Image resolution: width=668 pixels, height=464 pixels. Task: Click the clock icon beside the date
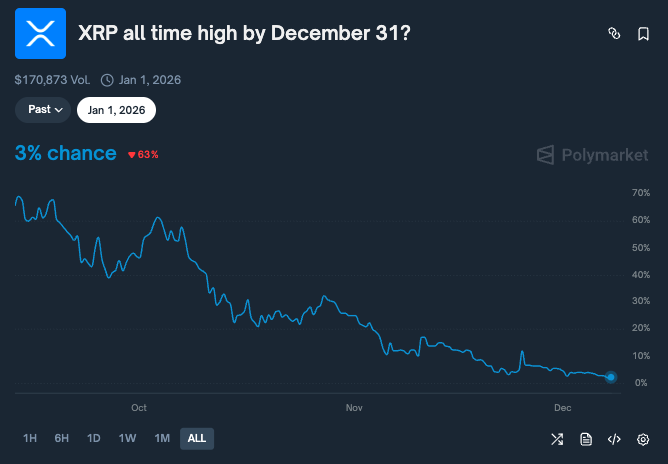point(107,80)
